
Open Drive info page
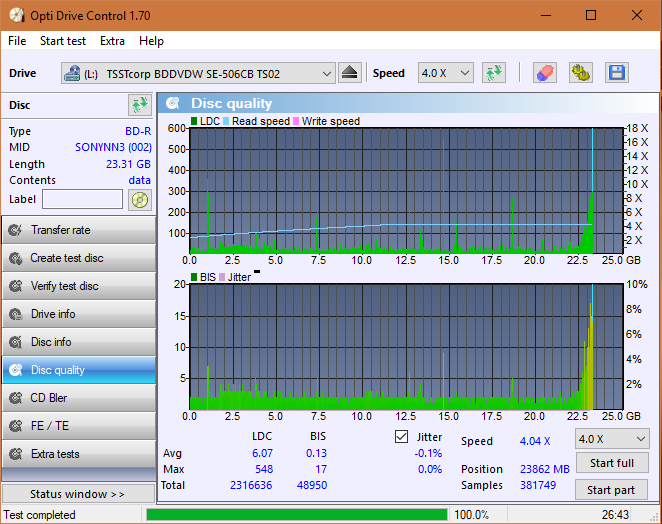click(79, 314)
